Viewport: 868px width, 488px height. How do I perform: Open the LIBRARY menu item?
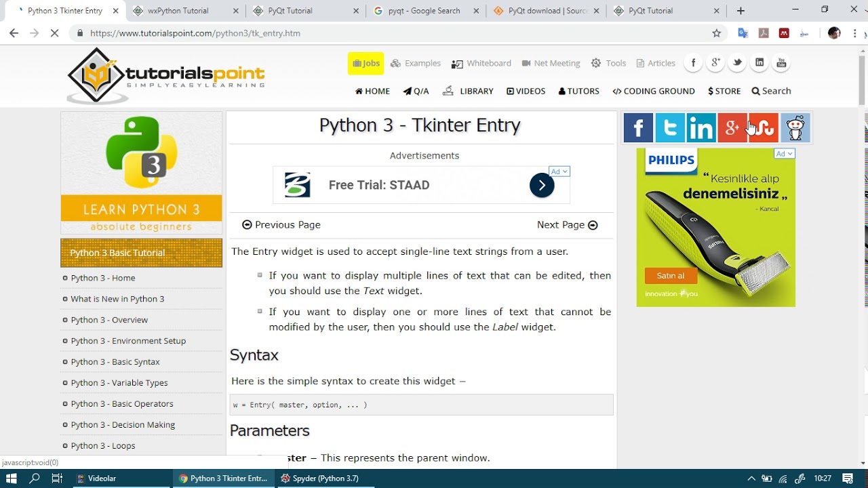tap(468, 91)
